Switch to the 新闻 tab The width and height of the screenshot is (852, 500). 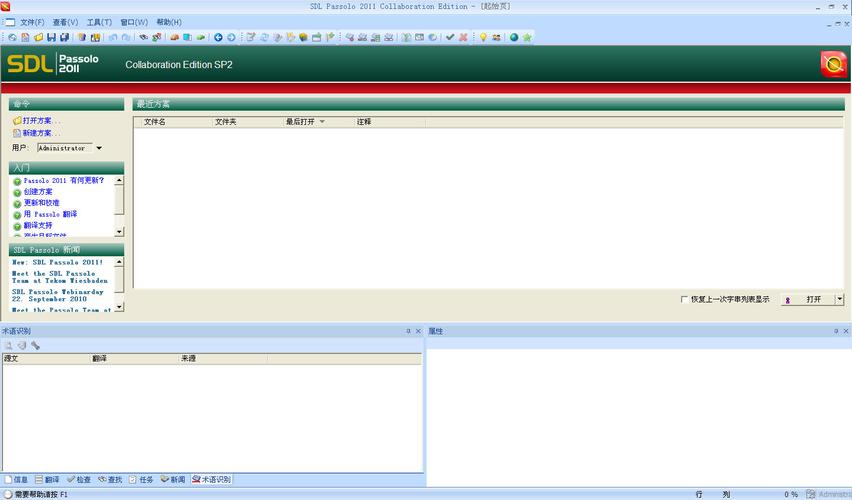(173, 479)
